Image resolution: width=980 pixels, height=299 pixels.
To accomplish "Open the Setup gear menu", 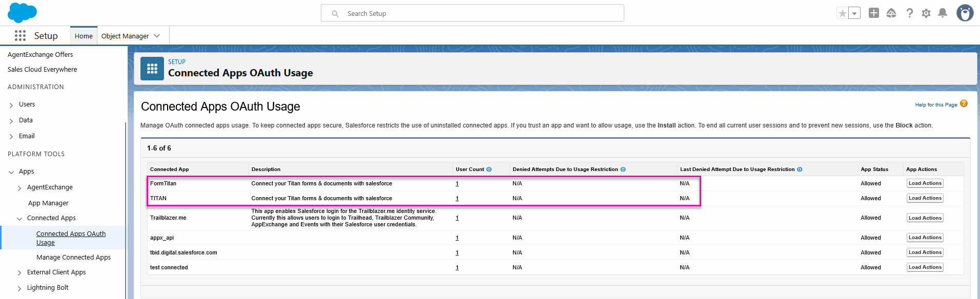I will pyautogui.click(x=926, y=13).
